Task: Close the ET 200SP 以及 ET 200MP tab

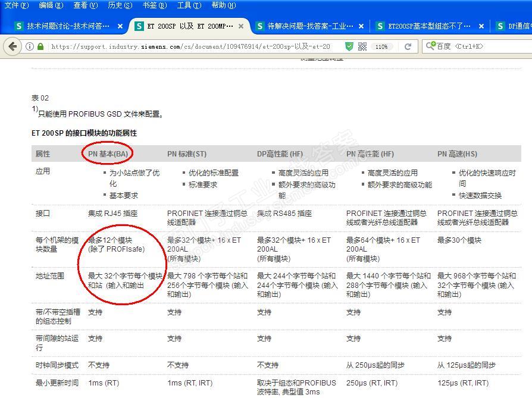Action: 241,26
